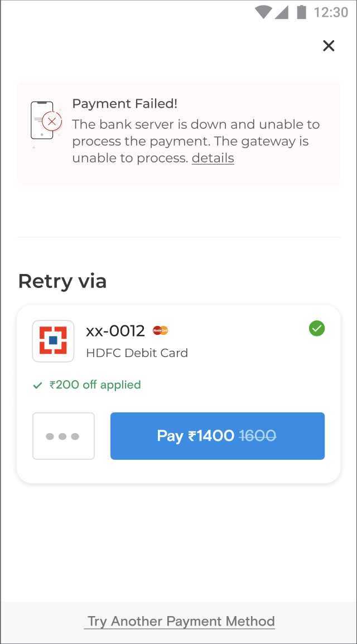Screen dimensions: 357x644
Task: Click the Mastercard logo icon
Action: coord(161,330)
